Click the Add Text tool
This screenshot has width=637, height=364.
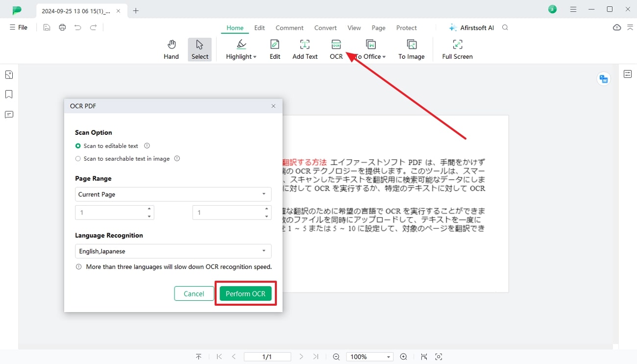point(305,49)
